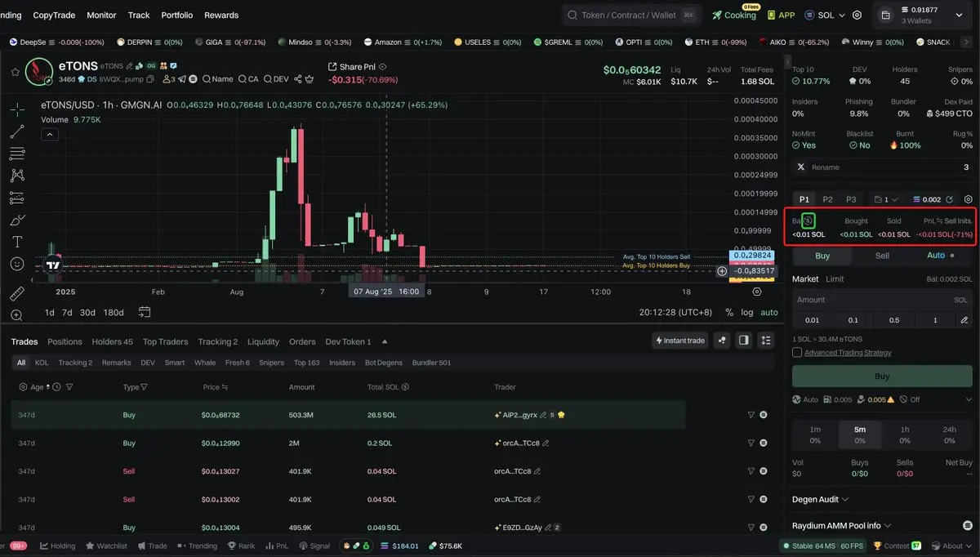Screen dimensions: 980x557
Task: Toggle Share Pnl visibility eye icon
Action: pos(383,67)
